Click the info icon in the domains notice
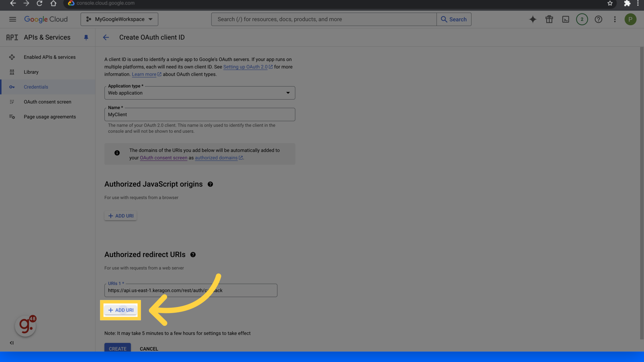Screen dimensions: 644x362 117,153
